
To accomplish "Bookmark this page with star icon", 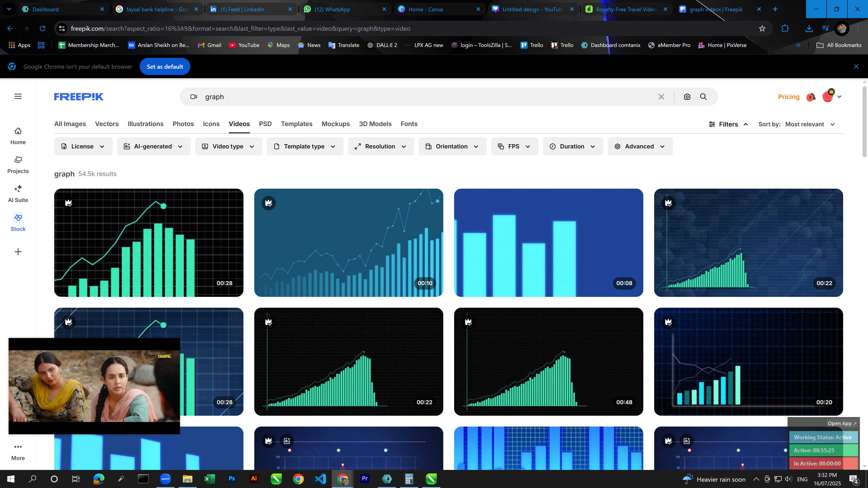I will (x=762, y=29).
